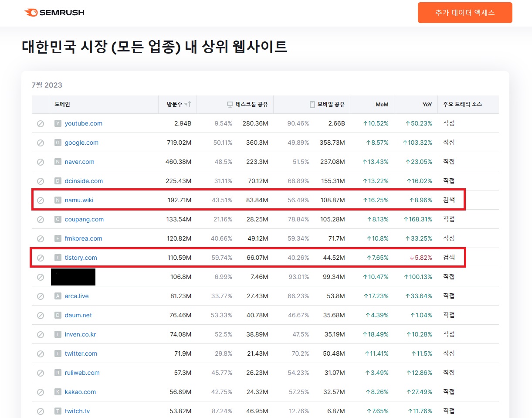Click the 192.71M visits value for namu.wiki
532x418 pixels.
click(x=180, y=200)
